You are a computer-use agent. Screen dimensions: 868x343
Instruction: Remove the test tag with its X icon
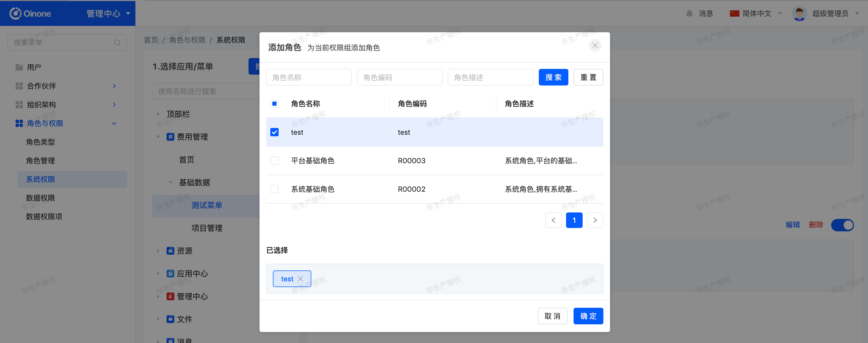[x=300, y=279]
